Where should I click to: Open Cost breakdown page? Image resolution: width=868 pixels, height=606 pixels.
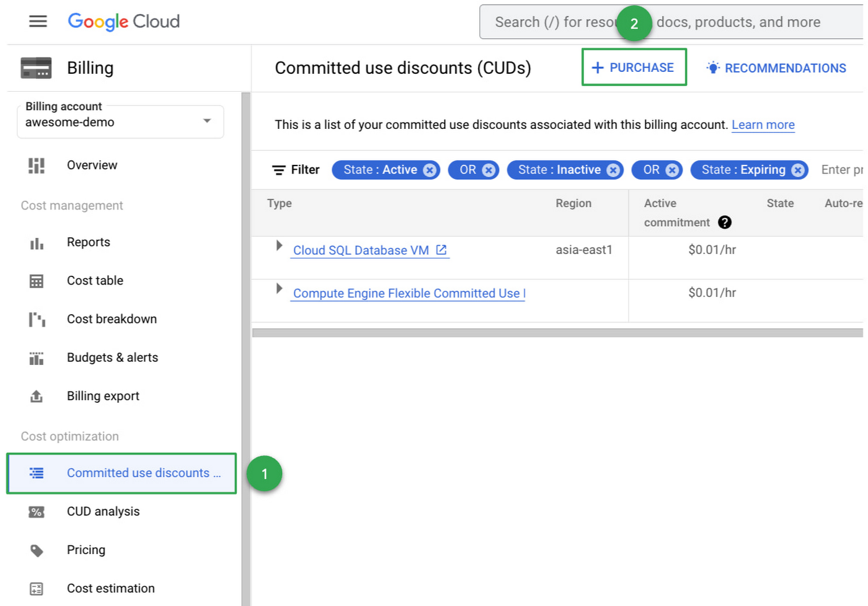point(112,319)
